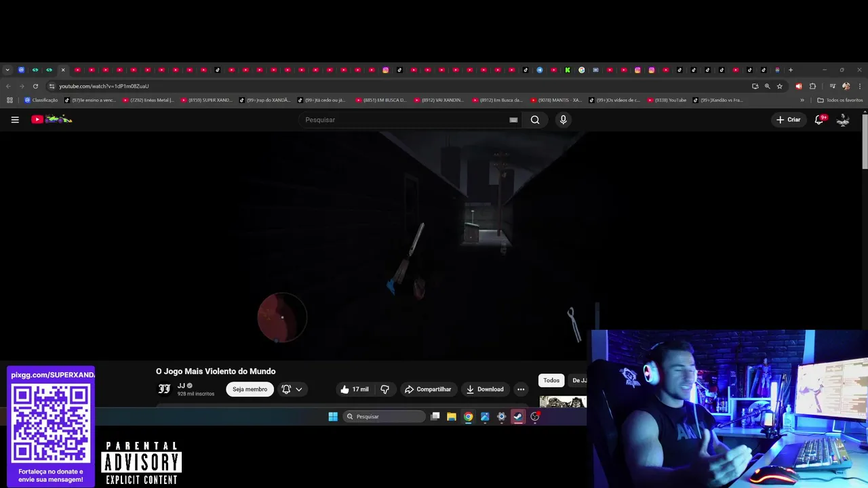Viewport: 868px width, 488px height.
Task: Expand the tab search dropdown arrow
Action: tap(7, 70)
